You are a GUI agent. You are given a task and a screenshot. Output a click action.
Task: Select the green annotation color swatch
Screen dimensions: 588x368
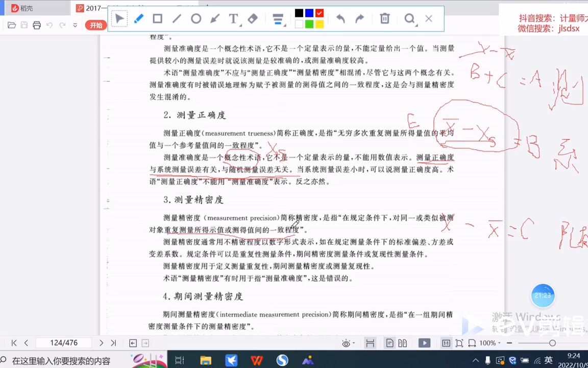pyautogui.click(x=309, y=24)
